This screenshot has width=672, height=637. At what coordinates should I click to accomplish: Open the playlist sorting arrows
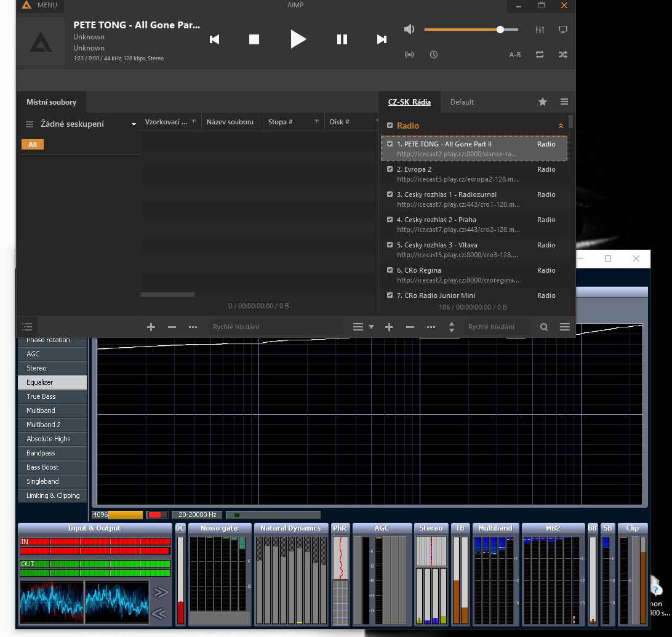(x=451, y=327)
